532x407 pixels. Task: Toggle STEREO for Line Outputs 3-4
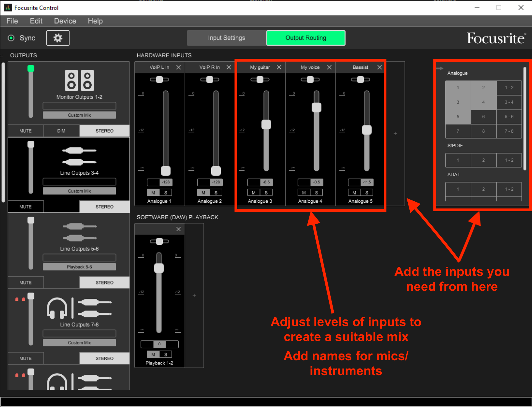point(104,207)
